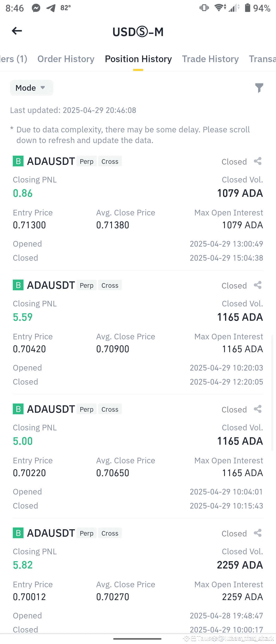Share the 0.86 PNL ADAUSDT position
Image resolution: width=276 pixels, height=644 pixels.
(258, 161)
